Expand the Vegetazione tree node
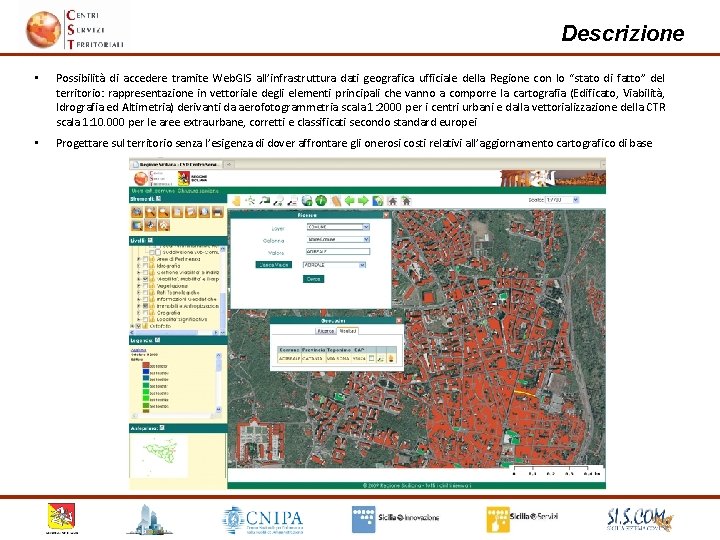The image size is (720, 540). [x=138, y=286]
